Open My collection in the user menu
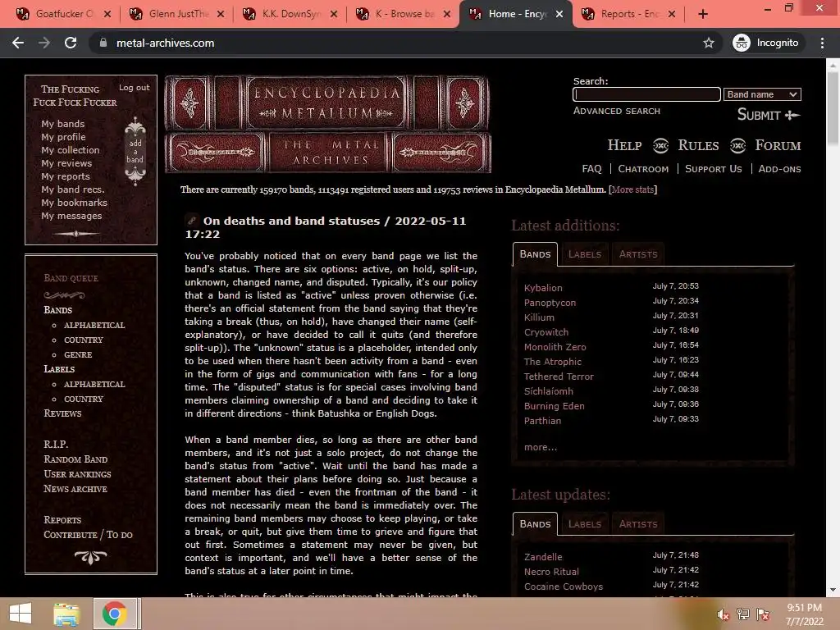 [x=71, y=150]
